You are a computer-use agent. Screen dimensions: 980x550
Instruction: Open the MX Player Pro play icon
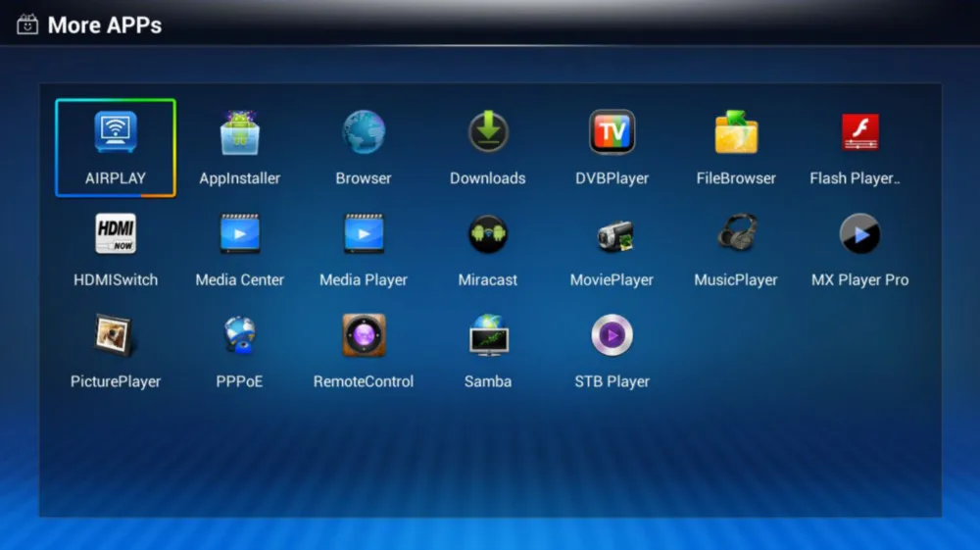tap(860, 233)
